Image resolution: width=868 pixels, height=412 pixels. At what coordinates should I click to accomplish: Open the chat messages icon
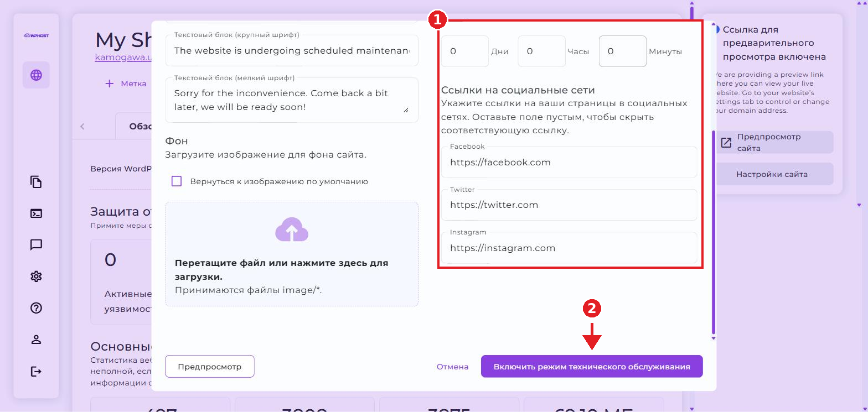pyautogui.click(x=36, y=245)
